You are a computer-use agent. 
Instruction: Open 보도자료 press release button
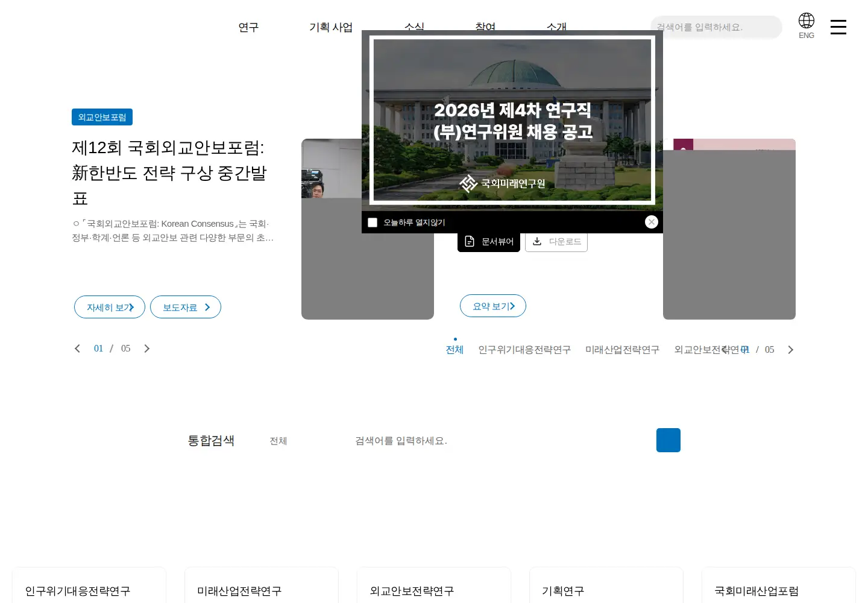(x=186, y=307)
